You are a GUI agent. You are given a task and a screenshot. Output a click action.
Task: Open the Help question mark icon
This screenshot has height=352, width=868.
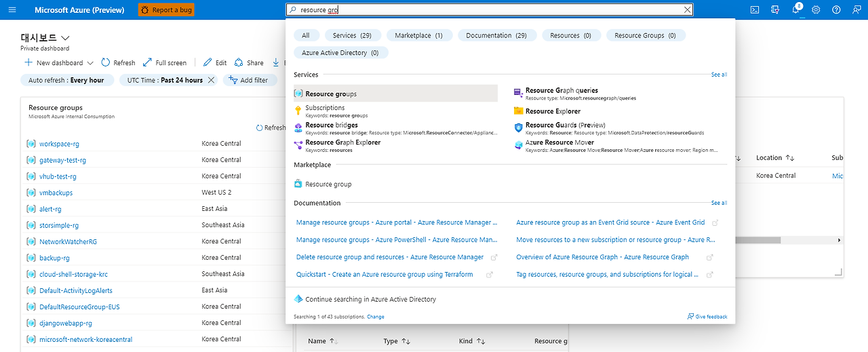click(x=836, y=10)
